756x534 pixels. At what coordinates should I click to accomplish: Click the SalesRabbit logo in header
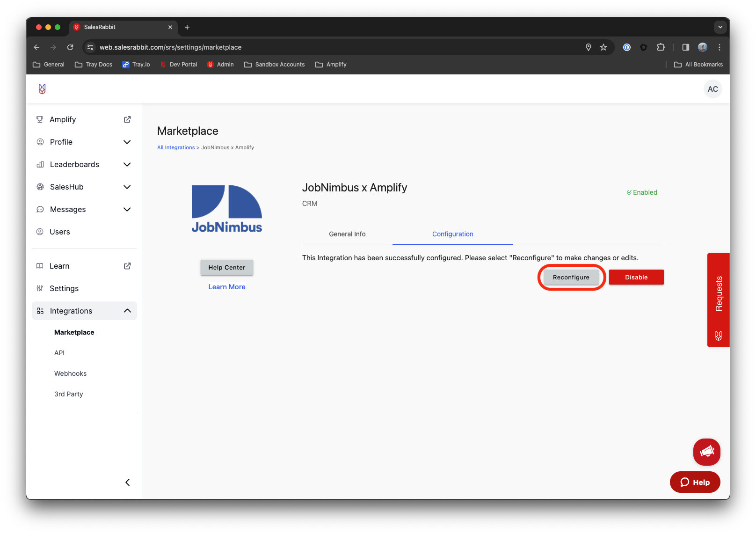click(x=42, y=89)
